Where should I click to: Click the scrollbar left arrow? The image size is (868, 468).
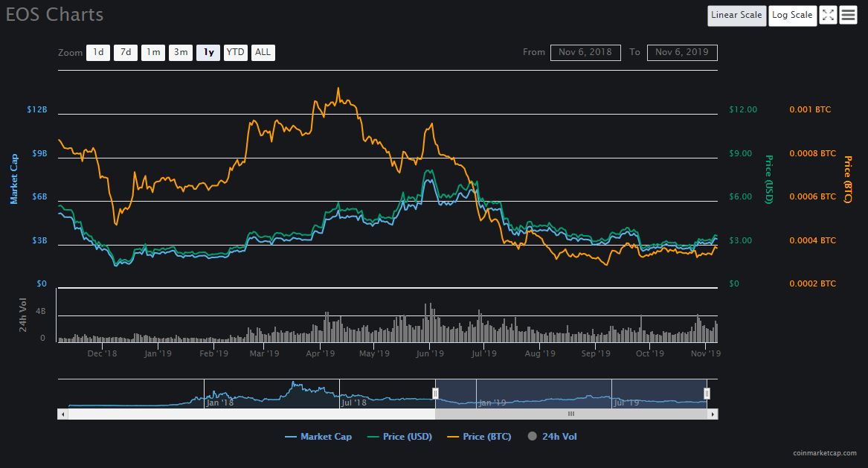[62, 414]
